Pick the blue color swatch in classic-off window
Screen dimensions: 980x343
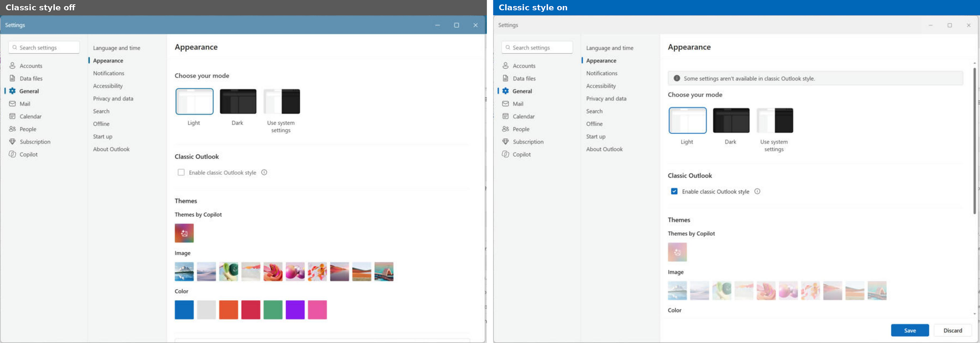click(184, 310)
